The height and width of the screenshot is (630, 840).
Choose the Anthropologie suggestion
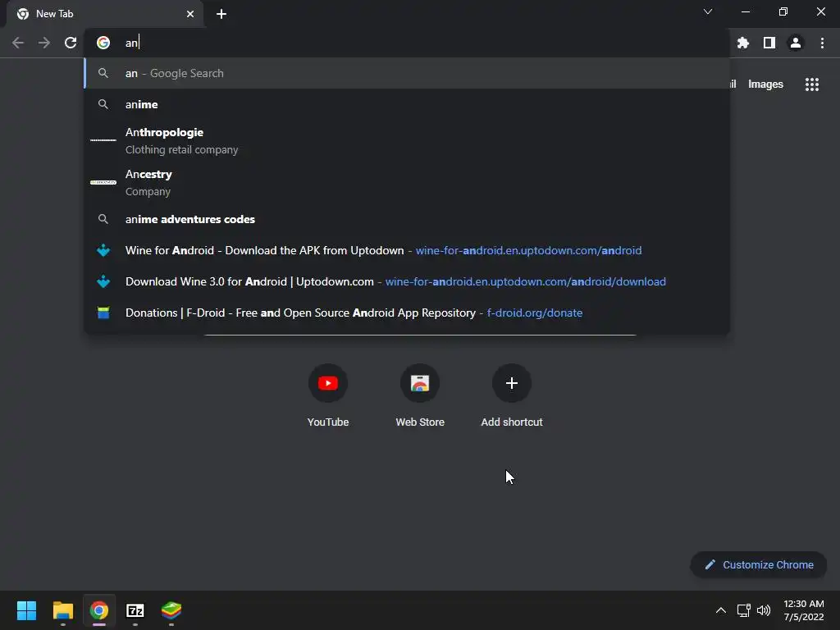(x=407, y=140)
